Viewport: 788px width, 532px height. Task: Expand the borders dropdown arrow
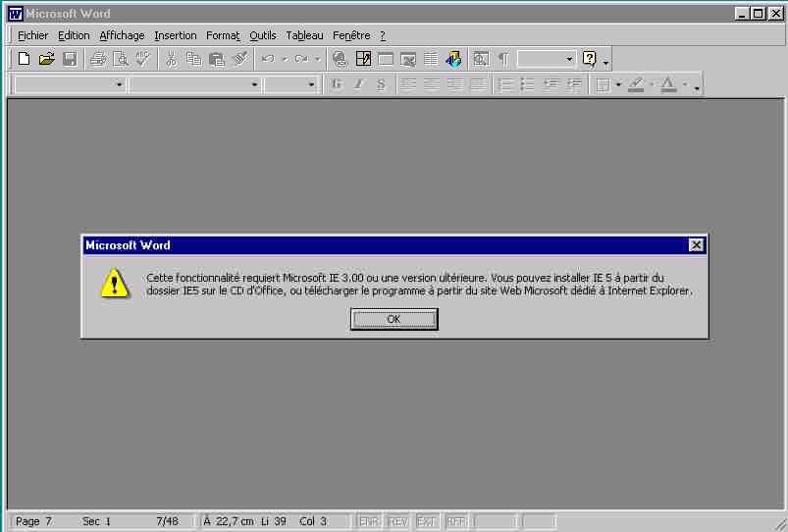coord(618,84)
